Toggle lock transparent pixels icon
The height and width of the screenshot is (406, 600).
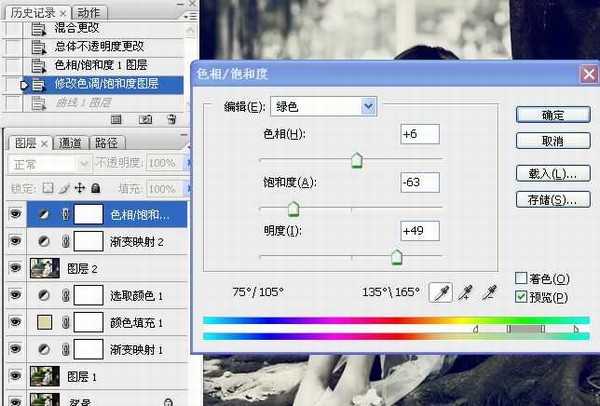point(47,187)
